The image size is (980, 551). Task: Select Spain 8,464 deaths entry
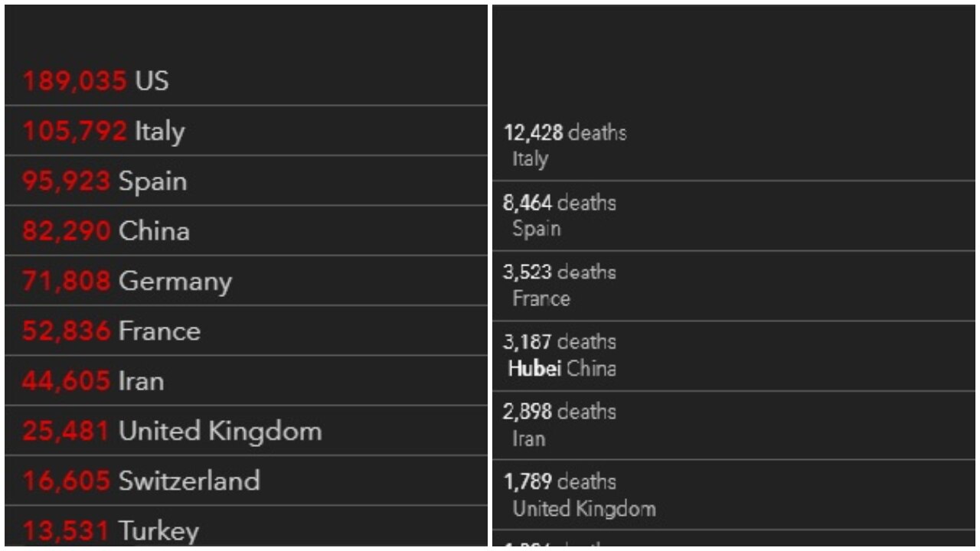[x=733, y=216]
